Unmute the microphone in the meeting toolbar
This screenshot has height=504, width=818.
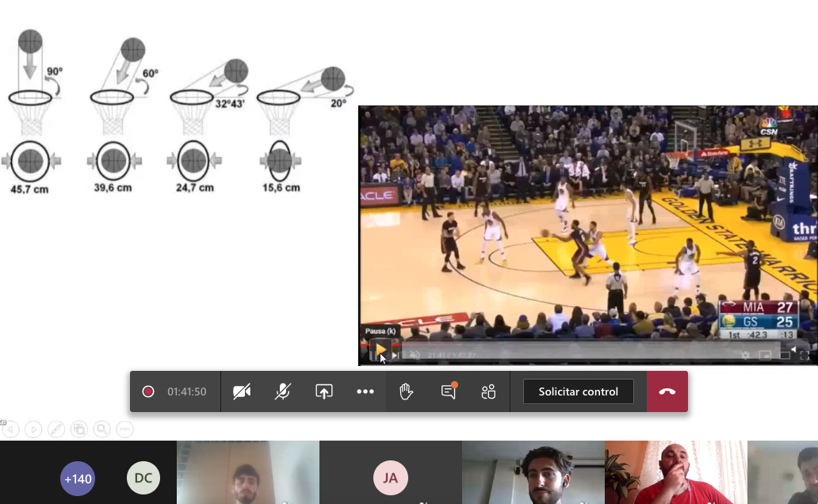(x=282, y=391)
